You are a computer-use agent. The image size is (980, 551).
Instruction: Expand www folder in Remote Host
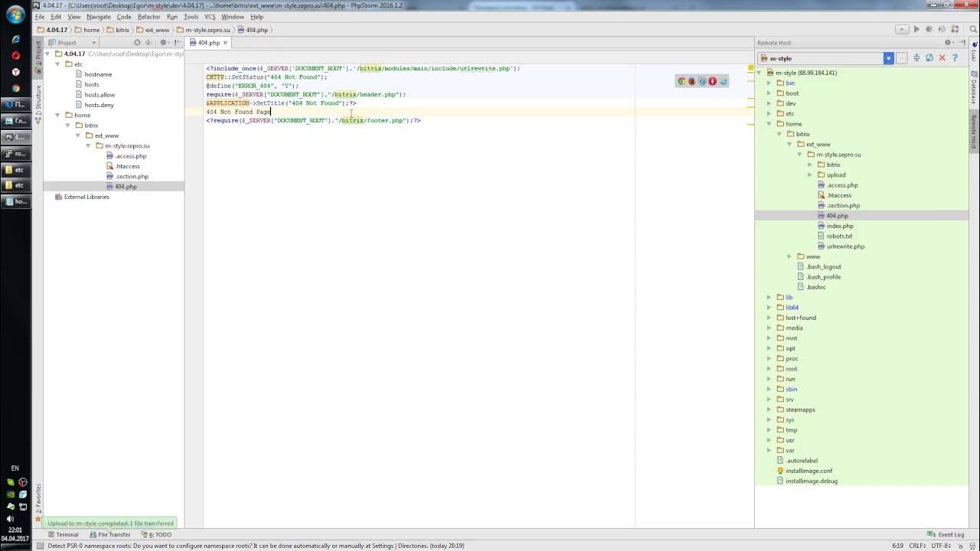pos(789,256)
